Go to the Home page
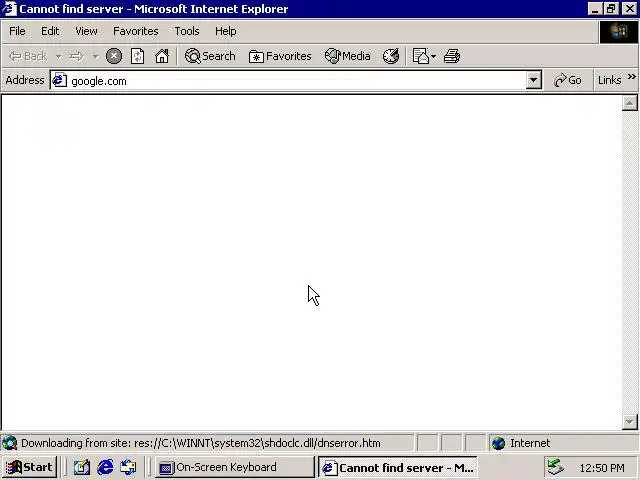The image size is (640, 480). (x=162, y=56)
